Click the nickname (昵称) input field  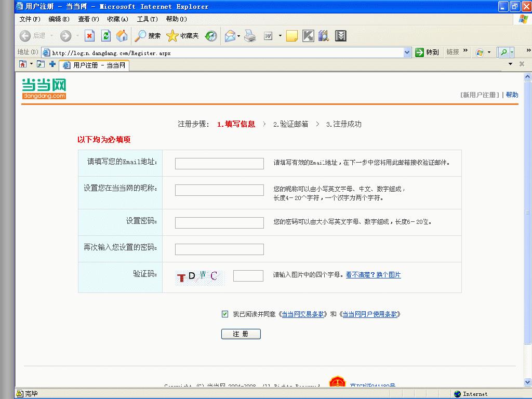(x=220, y=190)
